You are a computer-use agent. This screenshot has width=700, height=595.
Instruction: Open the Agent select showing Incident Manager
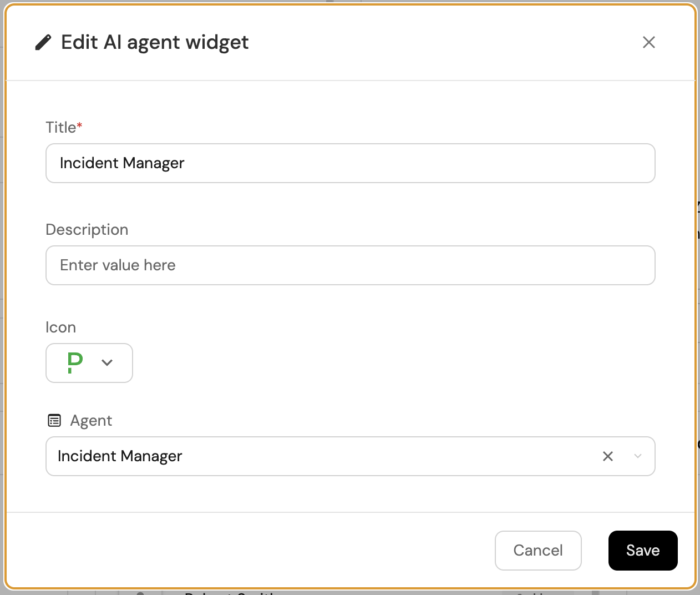pos(322,456)
